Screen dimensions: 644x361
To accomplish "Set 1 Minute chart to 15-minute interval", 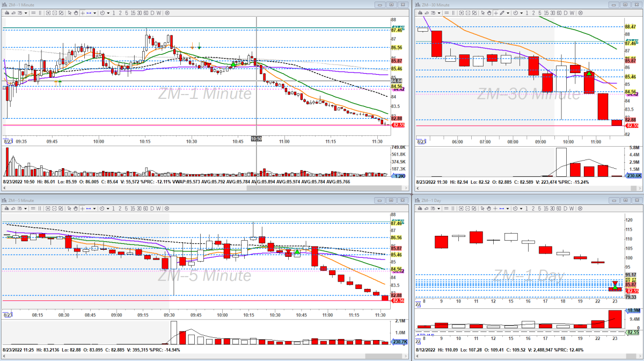I will coord(133,13).
